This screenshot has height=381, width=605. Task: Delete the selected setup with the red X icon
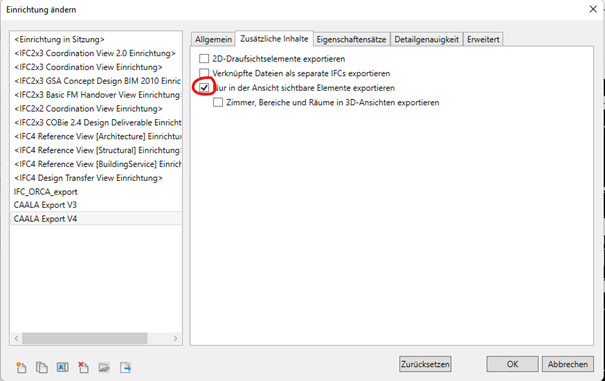[83, 367]
